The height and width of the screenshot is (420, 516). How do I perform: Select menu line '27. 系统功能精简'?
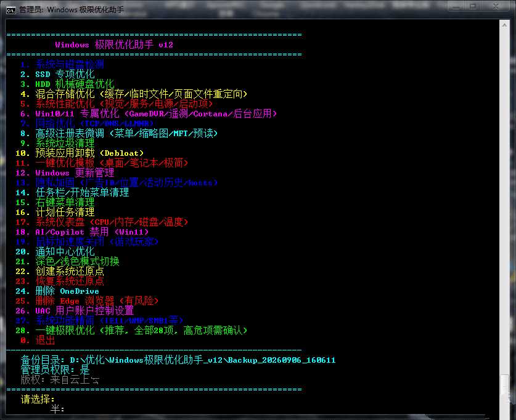click(99, 321)
